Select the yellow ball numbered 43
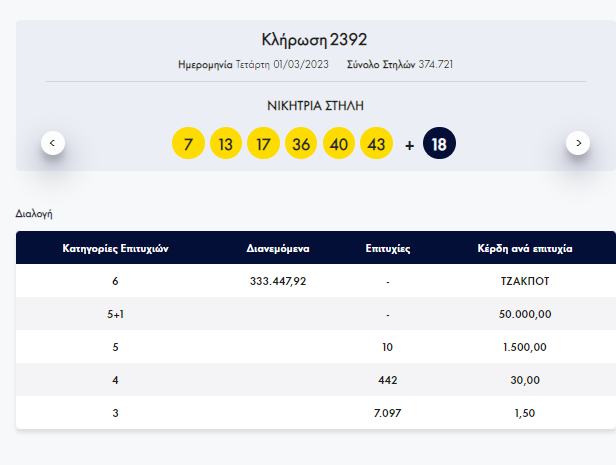This screenshot has width=616, height=465. point(376,144)
